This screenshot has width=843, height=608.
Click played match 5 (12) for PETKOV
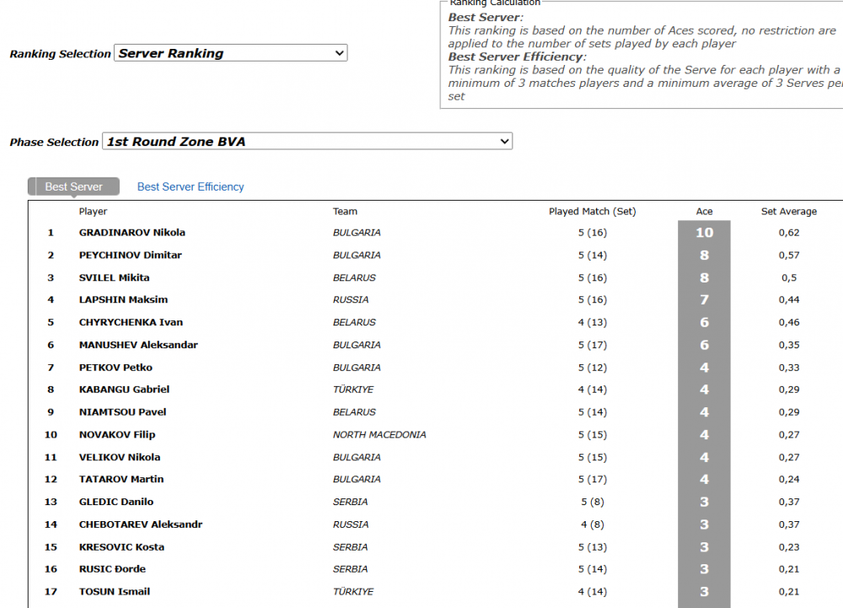592,367
